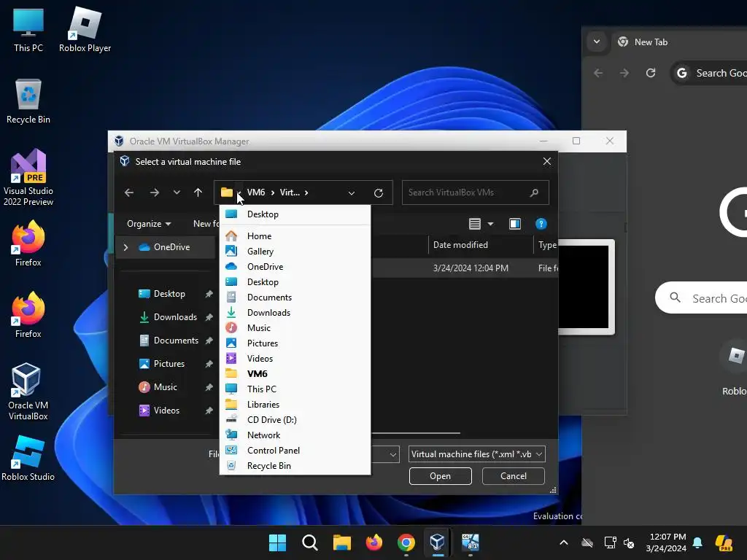
Task: Click the address bar folder icon
Action: point(227,192)
